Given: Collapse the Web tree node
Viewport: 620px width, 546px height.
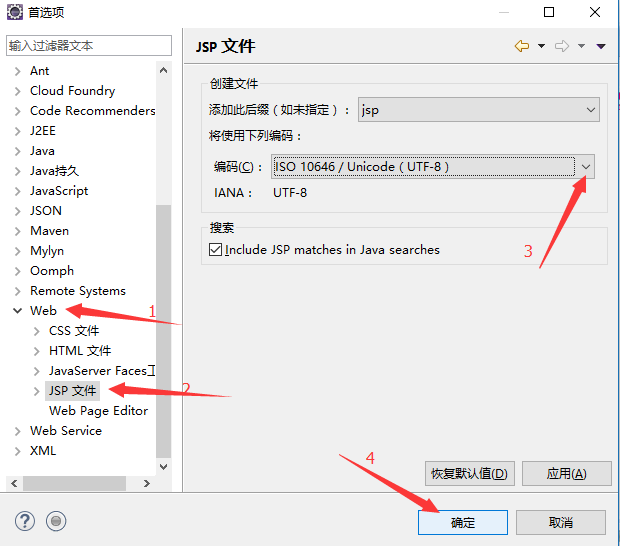Looking at the screenshot, I should (17, 311).
